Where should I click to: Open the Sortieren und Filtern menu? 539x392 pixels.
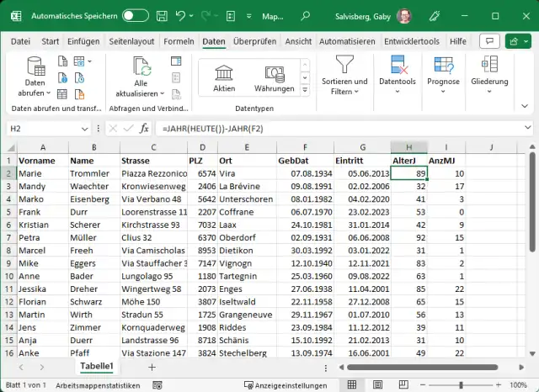344,76
